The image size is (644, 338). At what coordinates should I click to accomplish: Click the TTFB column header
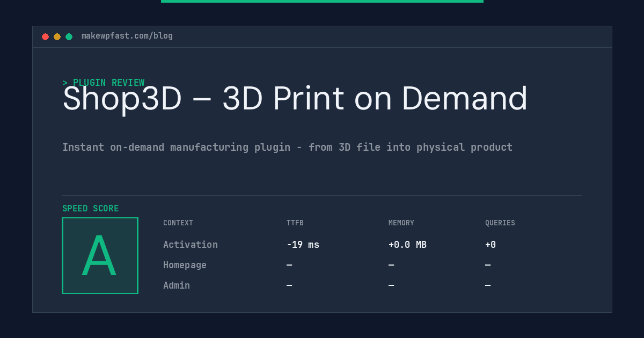295,223
